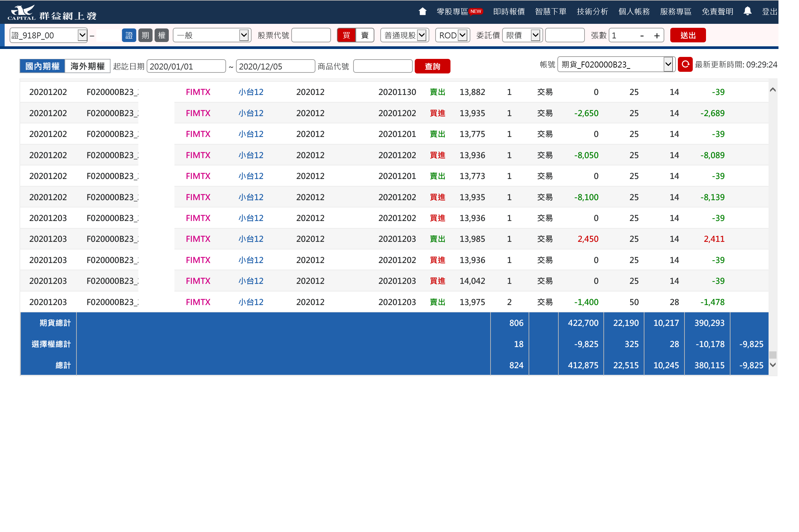This screenshot has height=532, width=799.
Task: Select the 證 securities mode icon
Action: pyautogui.click(x=129, y=35)
